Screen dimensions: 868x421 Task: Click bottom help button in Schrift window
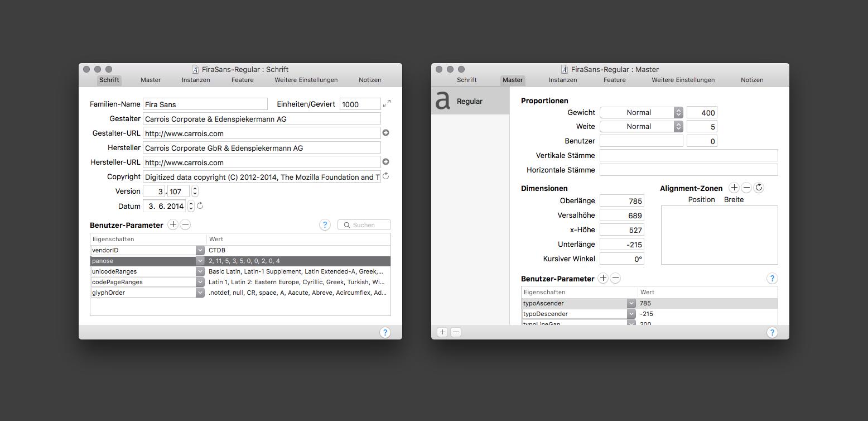point(385,332)
